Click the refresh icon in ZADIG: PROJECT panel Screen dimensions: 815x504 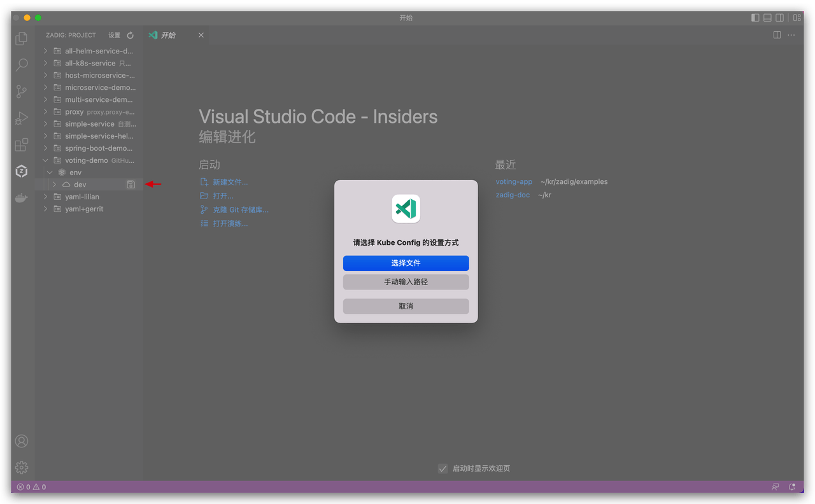tap(130, 35)
